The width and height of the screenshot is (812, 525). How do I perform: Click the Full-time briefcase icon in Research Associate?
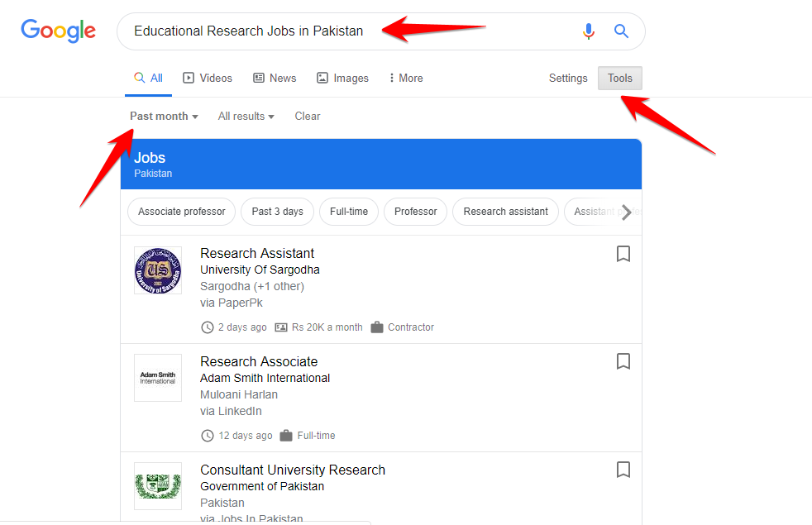(x=286, y=436)
